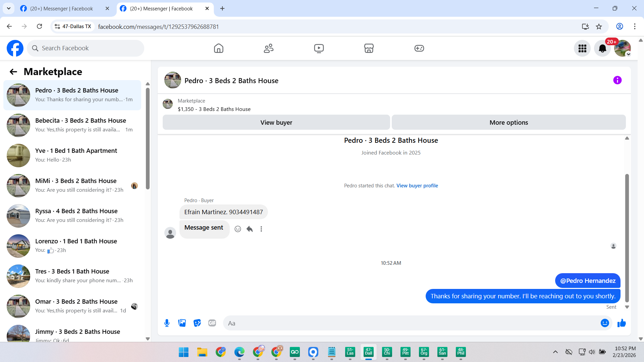The image size is (644, 362).
Task: Open Facebook notifications bell
Action: tap(602, 49)
